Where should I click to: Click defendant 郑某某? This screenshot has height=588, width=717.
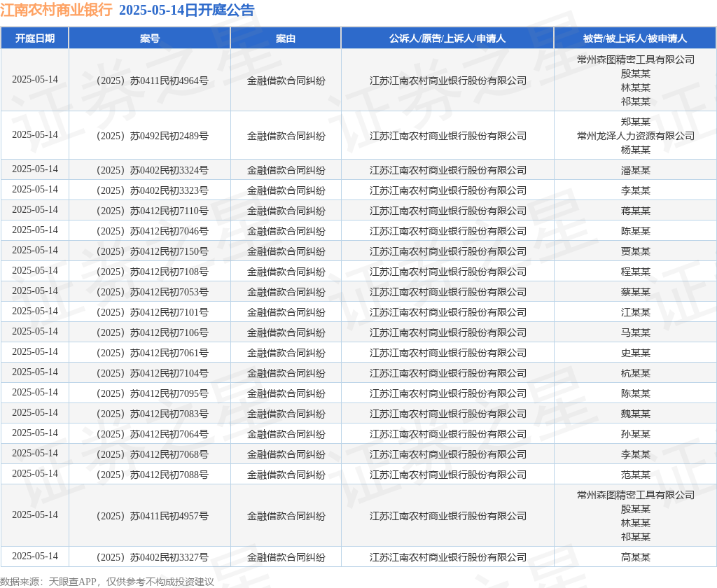click(x=636, y=122)
